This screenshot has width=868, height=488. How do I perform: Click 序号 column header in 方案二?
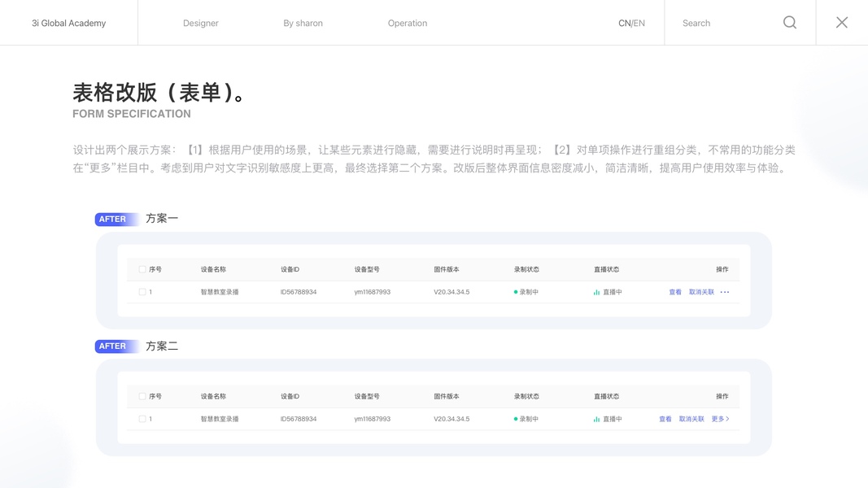[x=155, y=396]
